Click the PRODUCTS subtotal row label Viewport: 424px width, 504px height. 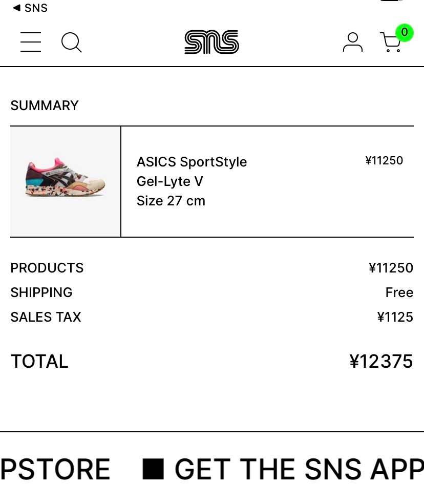coord(47,268)
